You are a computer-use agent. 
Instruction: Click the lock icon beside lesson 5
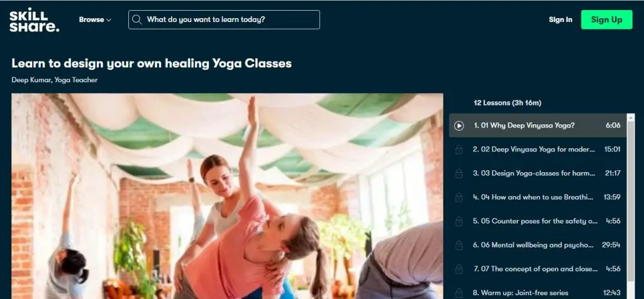coord(458,221)
